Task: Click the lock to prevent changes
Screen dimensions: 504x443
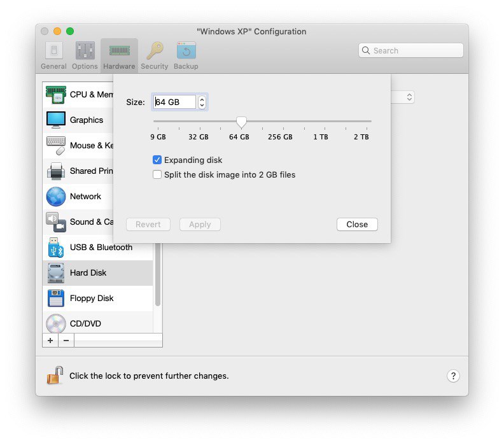Action: click(55, 376)
